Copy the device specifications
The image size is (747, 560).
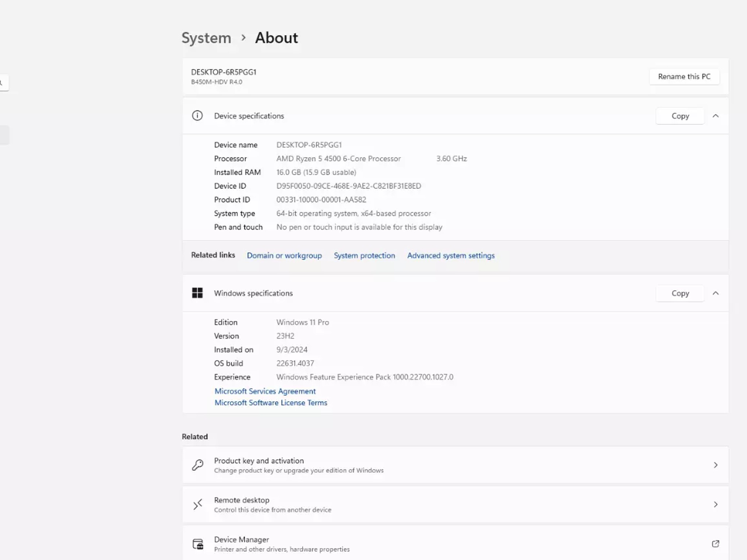pyautogui.click(x=680, y=116)
